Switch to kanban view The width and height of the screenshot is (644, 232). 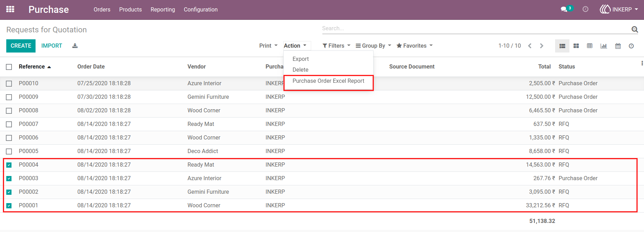(576, 46)
